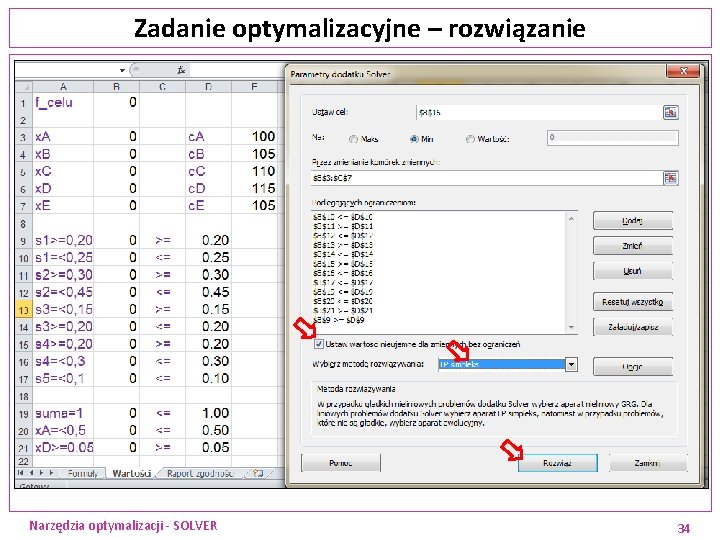Click cell f_celu

(63, 102)
